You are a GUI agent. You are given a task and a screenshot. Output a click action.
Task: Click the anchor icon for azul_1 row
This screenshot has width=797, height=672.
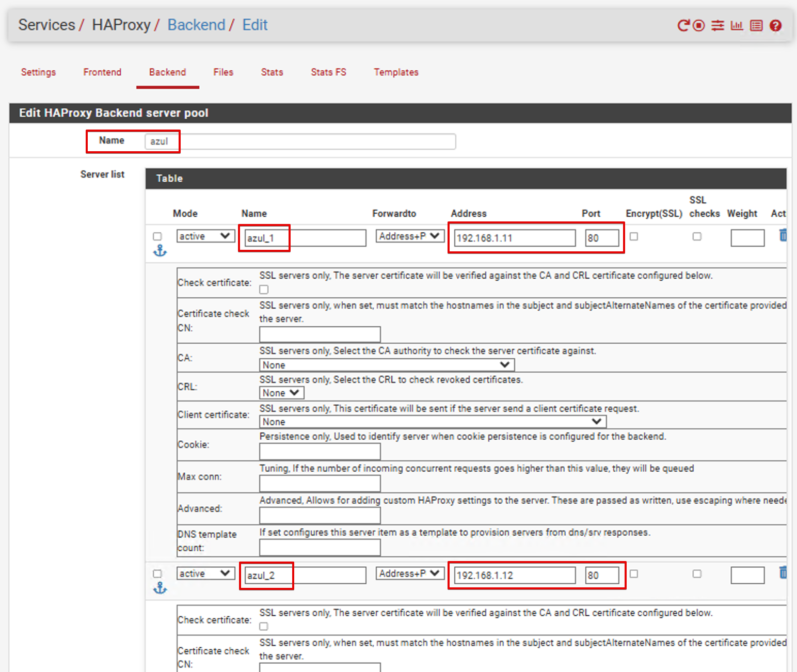[x=160, y=251]
